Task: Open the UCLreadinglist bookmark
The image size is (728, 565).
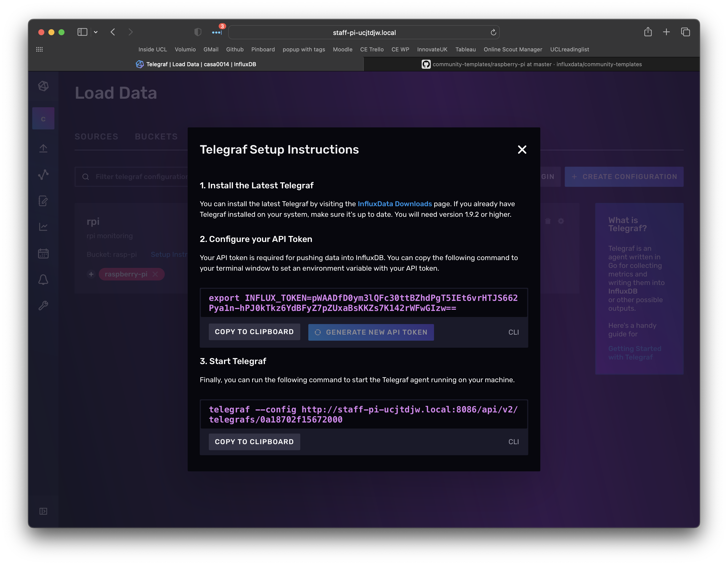Action: (x=570, y=49)
